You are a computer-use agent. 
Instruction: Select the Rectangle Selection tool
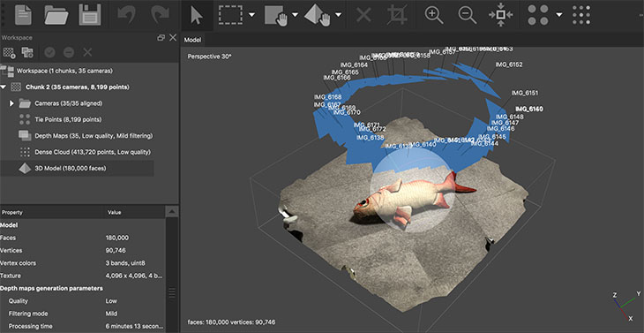click(x=230, y=15)
